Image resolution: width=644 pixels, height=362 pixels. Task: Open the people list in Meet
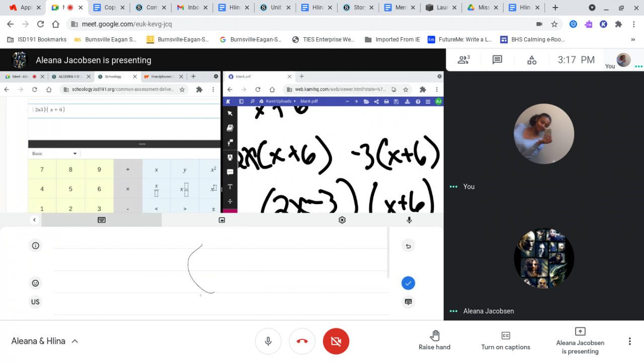tap(463, 60)
